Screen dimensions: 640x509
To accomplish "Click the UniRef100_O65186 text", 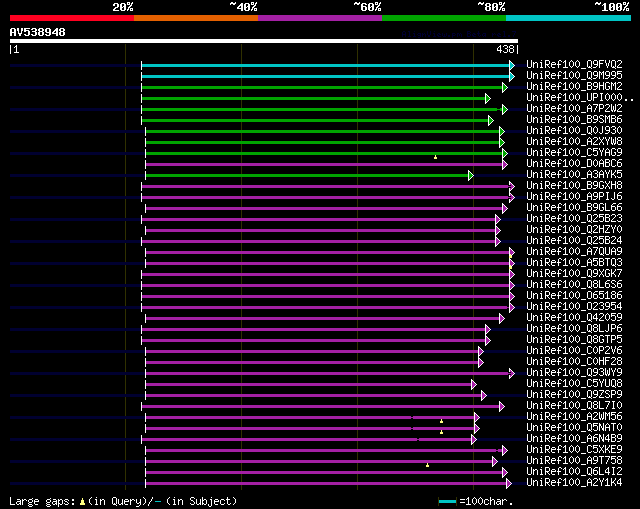I will point(574,296).
